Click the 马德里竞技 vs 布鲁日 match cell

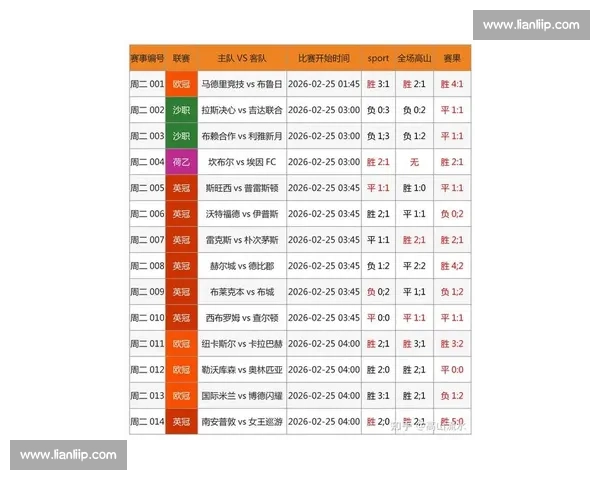coord(242,84)
